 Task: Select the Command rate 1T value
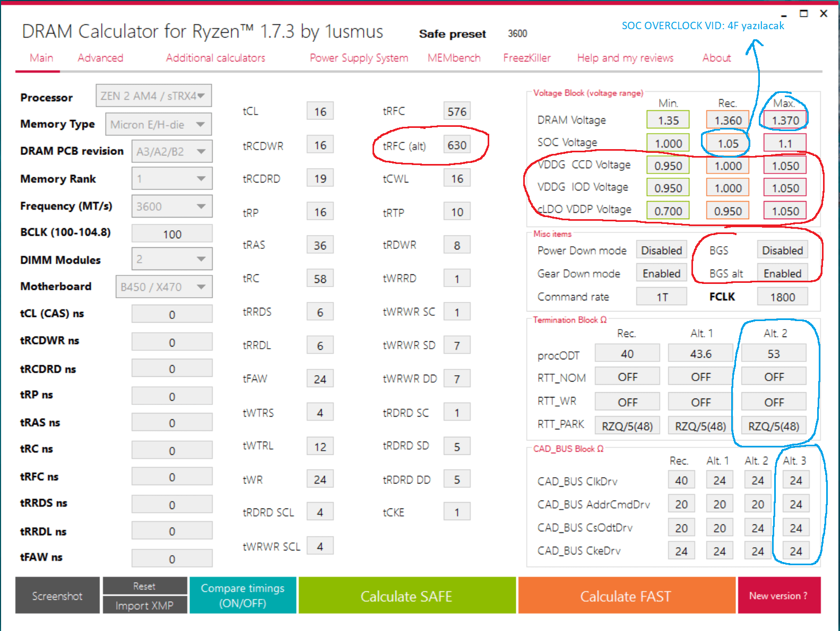point(662,297)
